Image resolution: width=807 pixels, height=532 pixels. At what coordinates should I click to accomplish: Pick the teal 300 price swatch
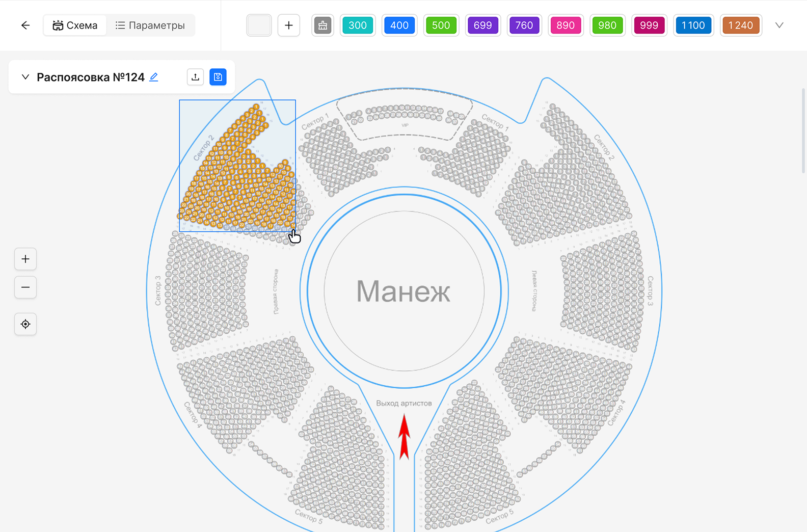click(x=358, y=25)
